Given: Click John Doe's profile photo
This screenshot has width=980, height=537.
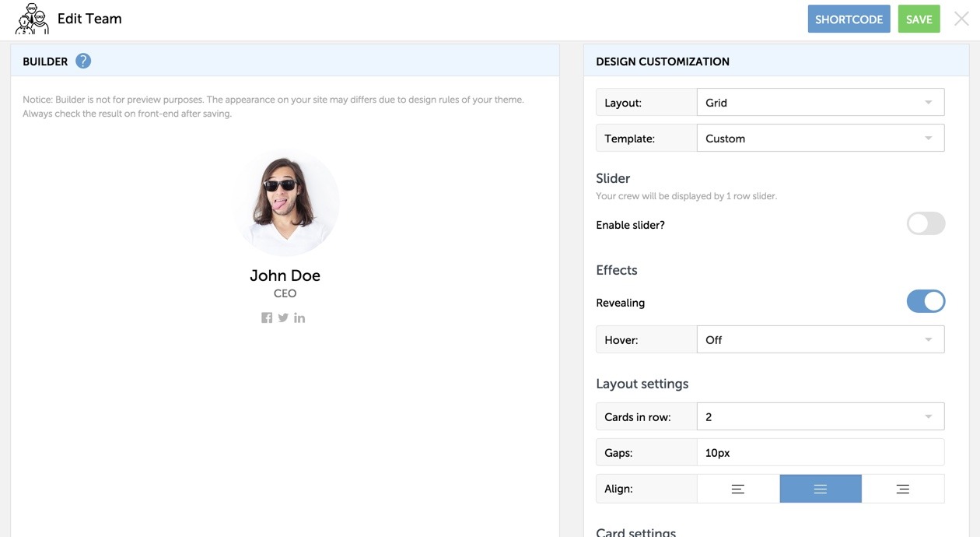Looking at the screenshot, I should coord(285,203).
